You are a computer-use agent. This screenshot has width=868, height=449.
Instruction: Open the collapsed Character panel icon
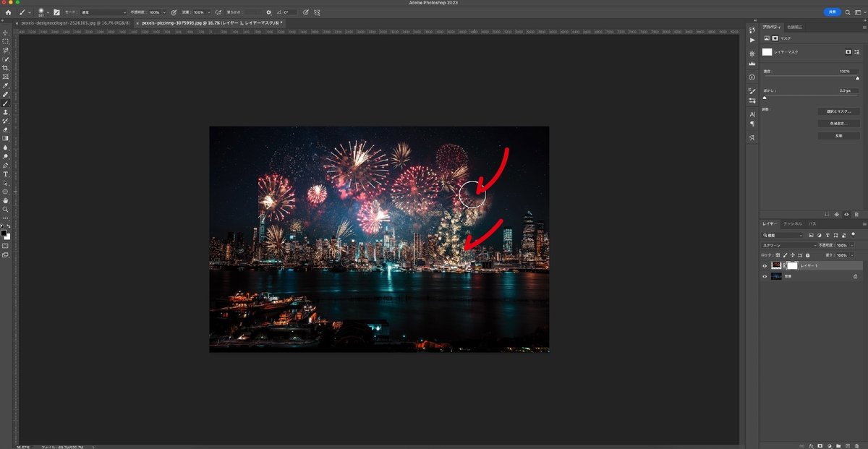(752, 114)
